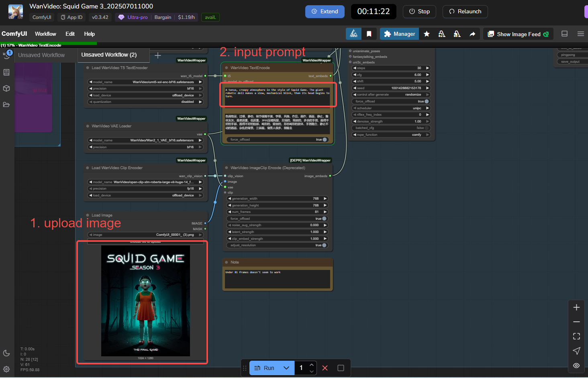Open the workflows folder sidebar icon
The width and height of the screenshot is (588, 378).
[6, 104]
